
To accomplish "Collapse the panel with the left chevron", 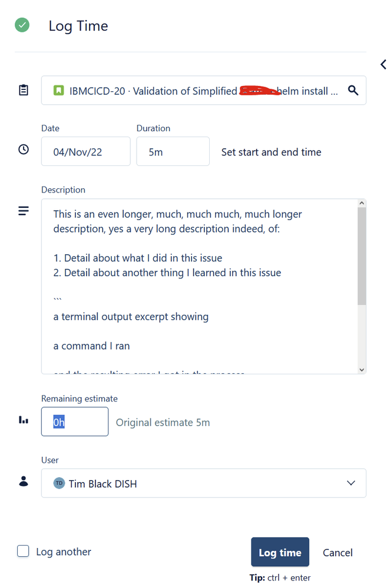I will [x=384, y=65].
